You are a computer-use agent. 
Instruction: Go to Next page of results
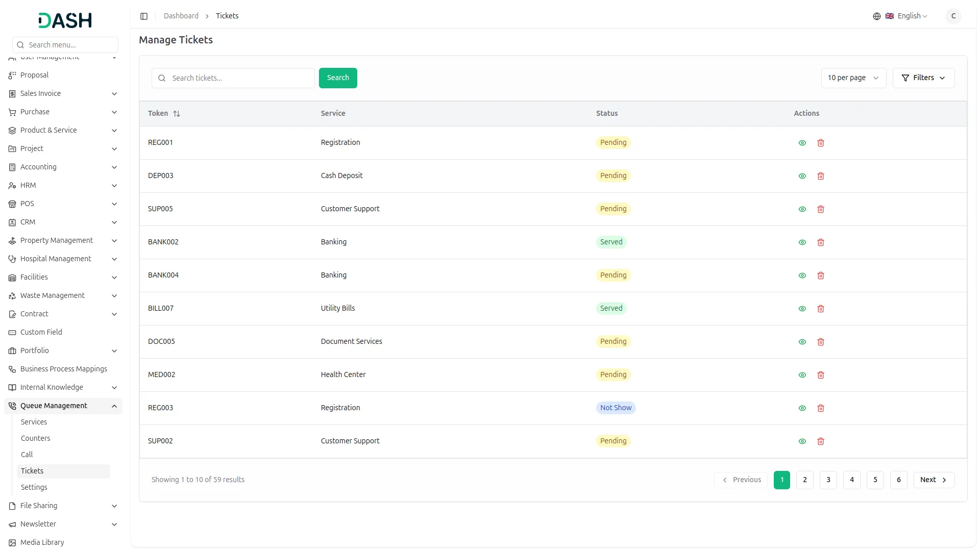933,480
